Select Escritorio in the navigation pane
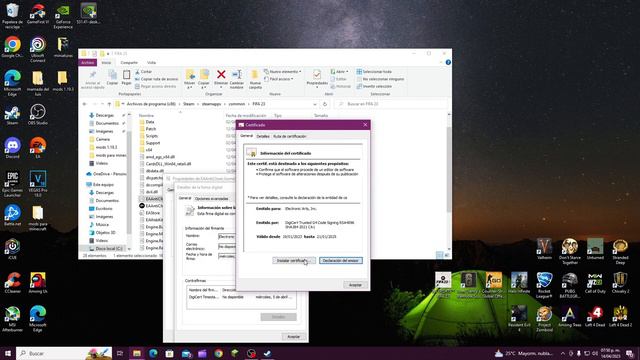Image resolution: width=640 pixels, height=360 pixels. click(104, 209)
